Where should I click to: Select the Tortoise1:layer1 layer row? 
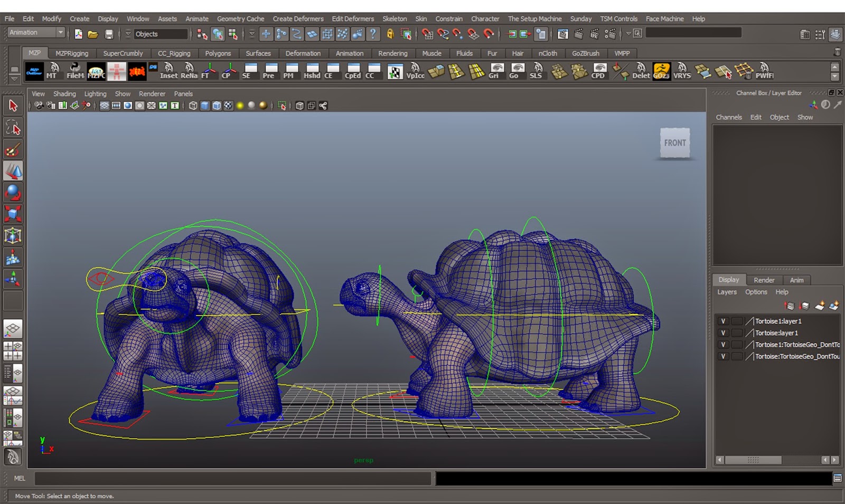(777, 321)
